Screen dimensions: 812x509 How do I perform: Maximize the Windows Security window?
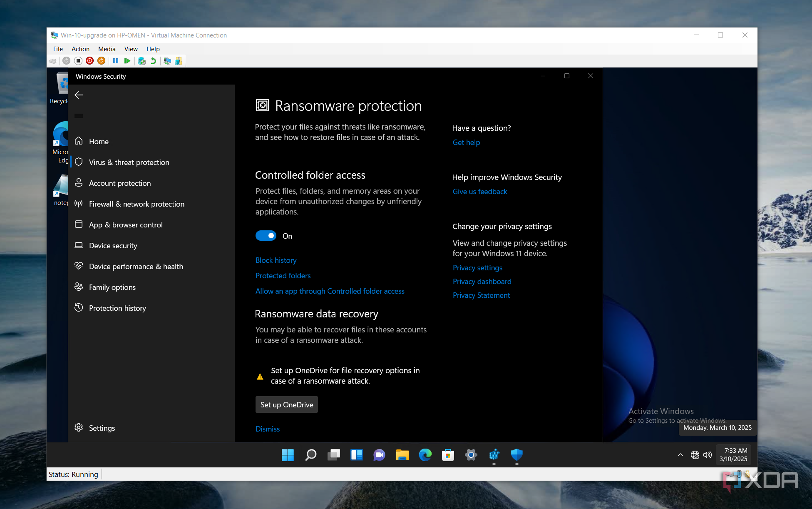(567, 76)
